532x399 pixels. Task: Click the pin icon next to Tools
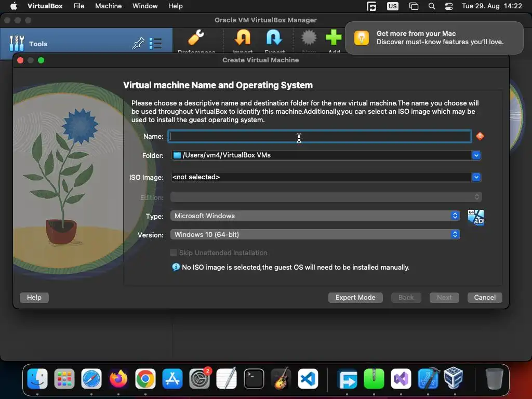(x=138, y=44)
